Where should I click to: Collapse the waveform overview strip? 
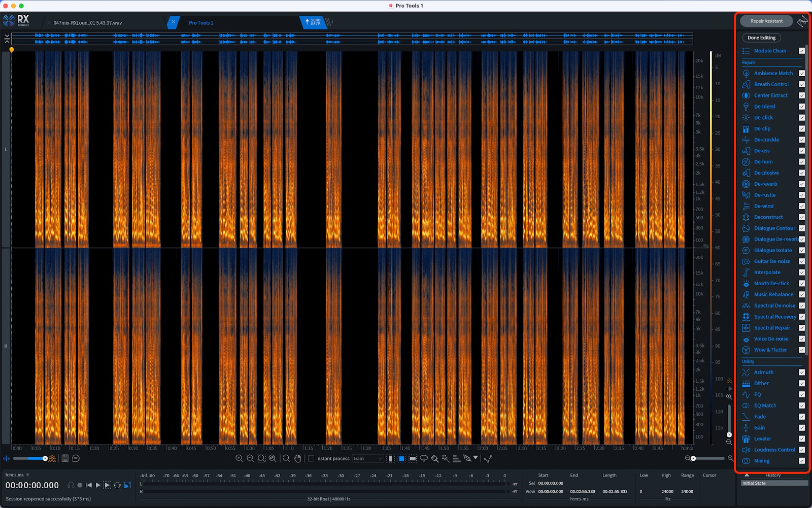coord(7,39)
